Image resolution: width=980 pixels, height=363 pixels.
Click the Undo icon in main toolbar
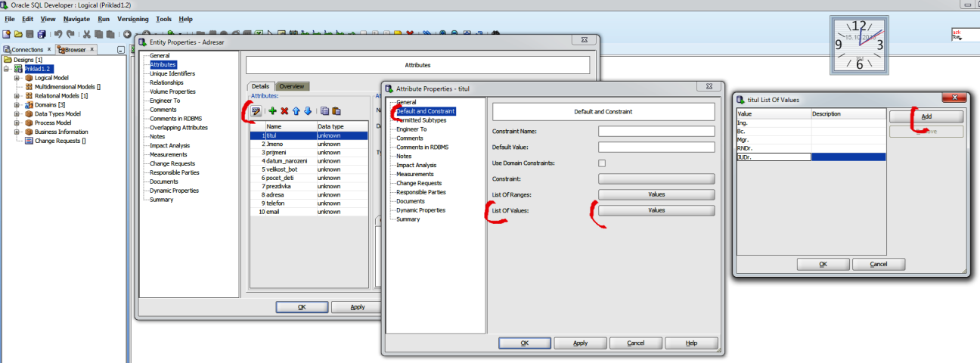(58, 34)
